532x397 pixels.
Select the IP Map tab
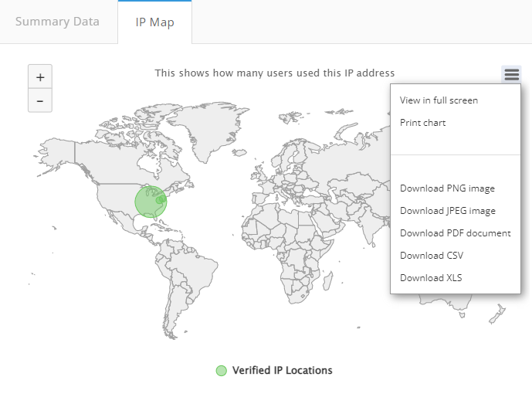[154, 22]
